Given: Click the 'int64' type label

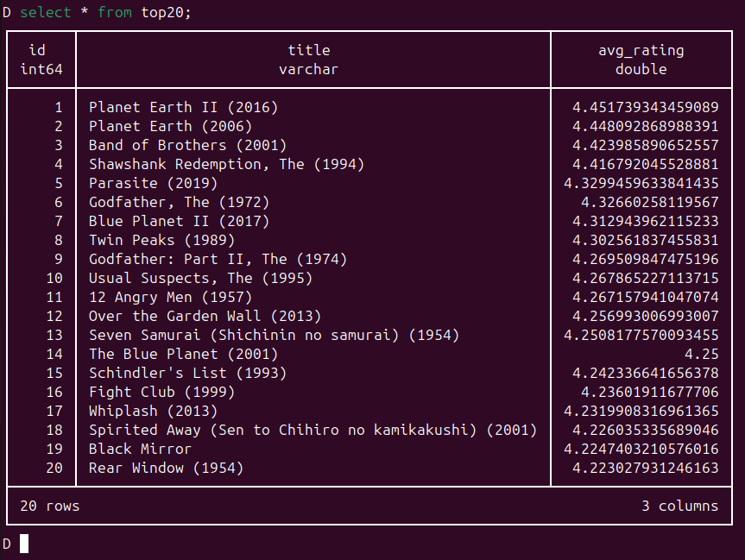Looking at the screenshot, I should click(x=41, y=69).
